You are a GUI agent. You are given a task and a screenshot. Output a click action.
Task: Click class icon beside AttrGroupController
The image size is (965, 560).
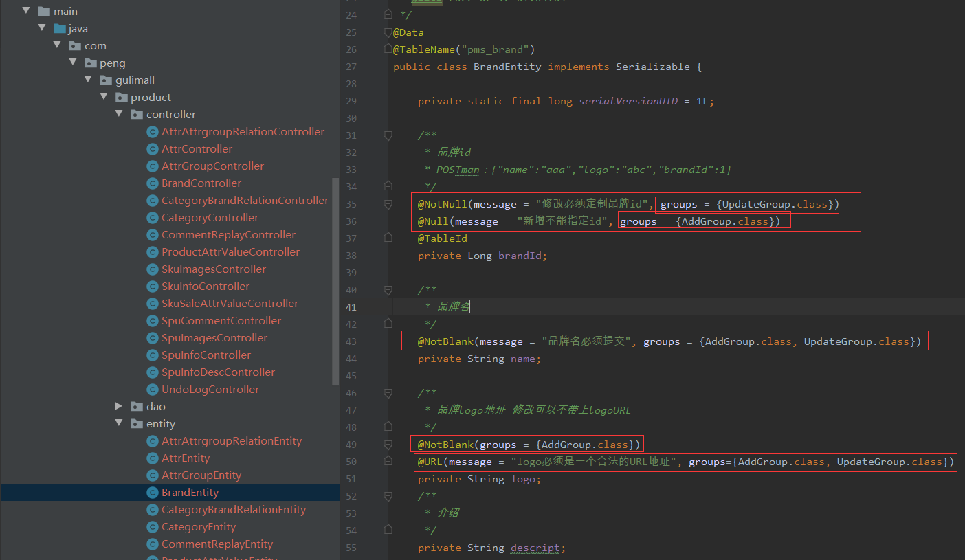coord(153,166)
